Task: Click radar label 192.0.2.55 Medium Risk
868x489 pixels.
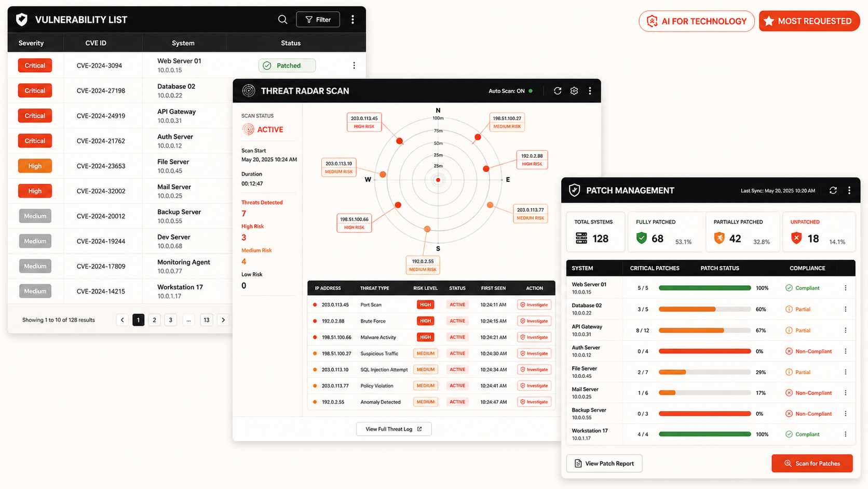Action: click(423, 265)
